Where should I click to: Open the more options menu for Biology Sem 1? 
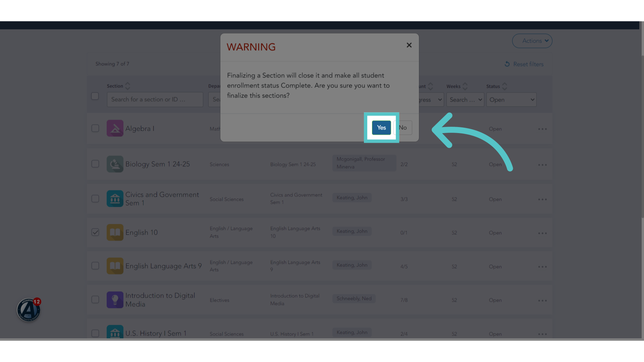tap(542, 165)
